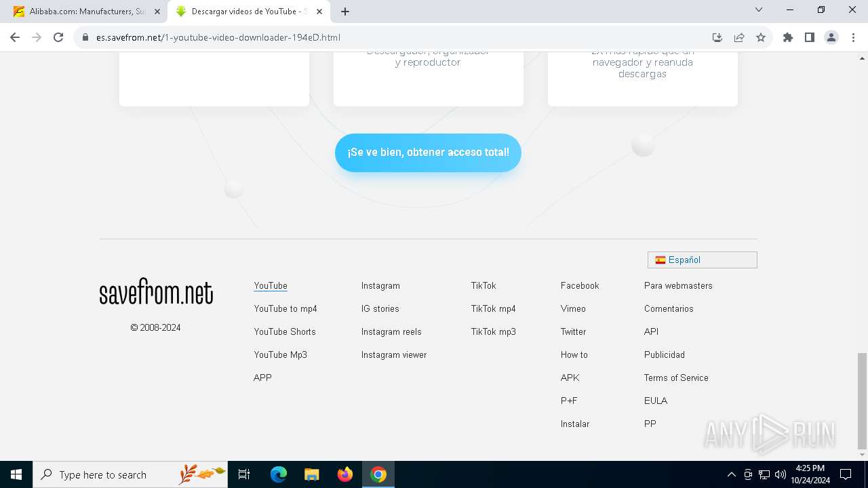Open File Explorer from the taskbar
This screenshot has height=488, width=868.
coord(311,474)
